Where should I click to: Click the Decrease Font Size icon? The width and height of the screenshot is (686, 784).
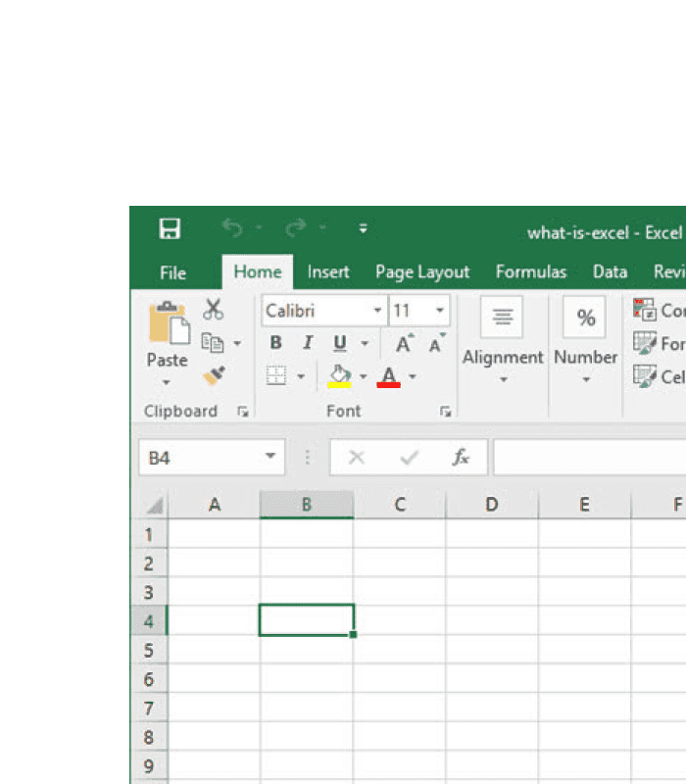[436, 343]
